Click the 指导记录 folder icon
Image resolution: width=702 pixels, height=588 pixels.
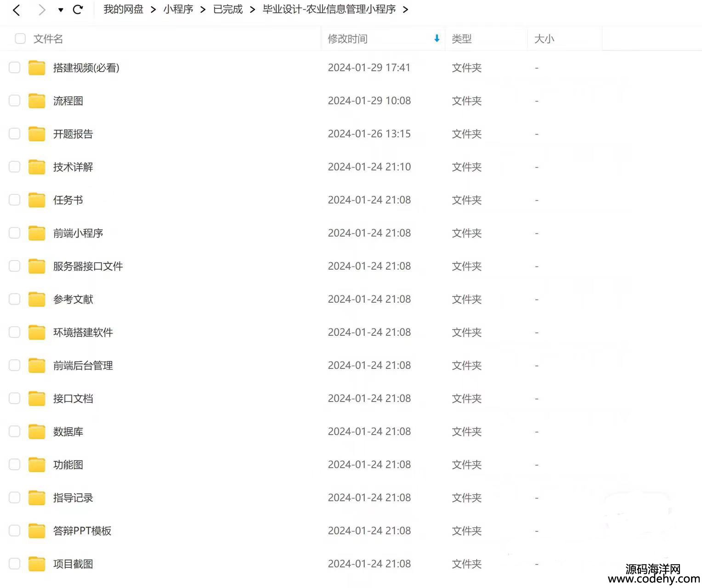[x=37, y=498]
